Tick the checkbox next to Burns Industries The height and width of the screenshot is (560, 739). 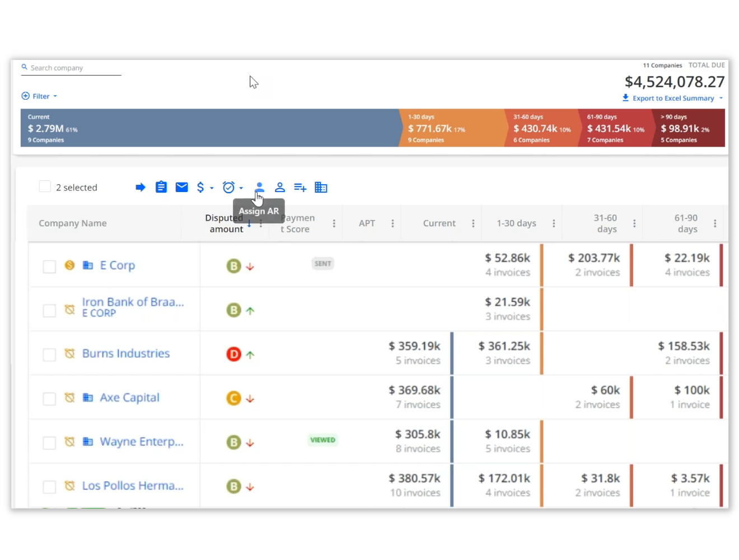tap(49, 354)
